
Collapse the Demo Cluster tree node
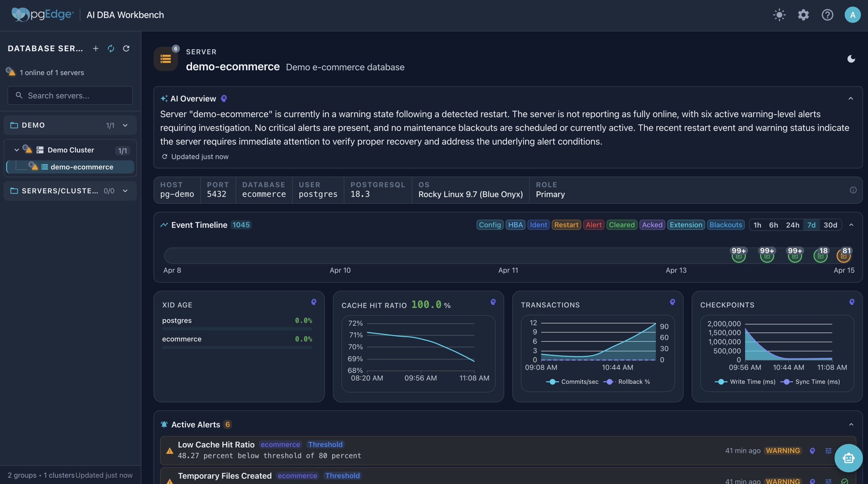pos(16,150)
